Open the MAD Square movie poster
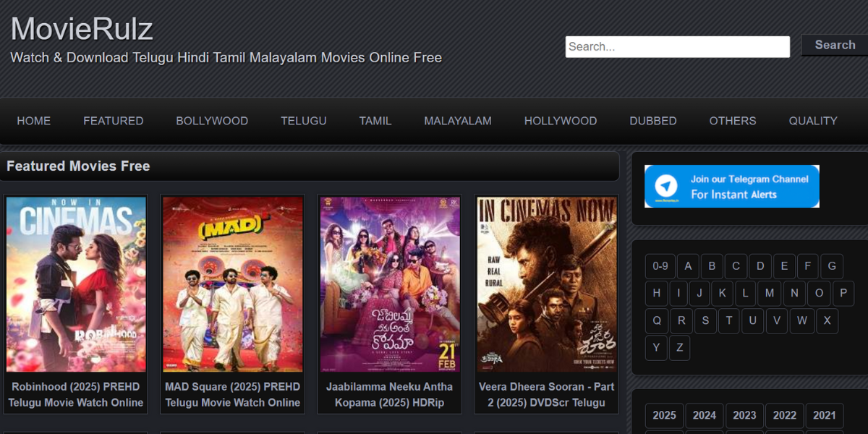Viewport: 868px width, 434px height. [x=232, y=284]
